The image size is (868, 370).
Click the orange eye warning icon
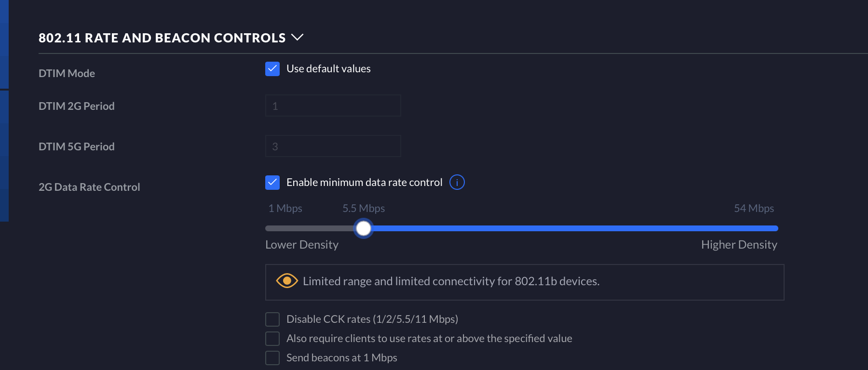coord(287,281)
